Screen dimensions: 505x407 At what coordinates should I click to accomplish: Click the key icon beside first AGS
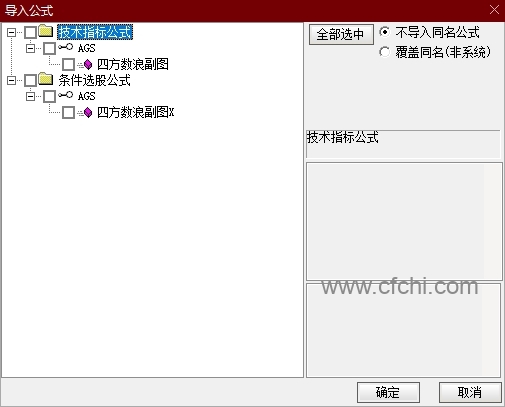tap(65, 47)
